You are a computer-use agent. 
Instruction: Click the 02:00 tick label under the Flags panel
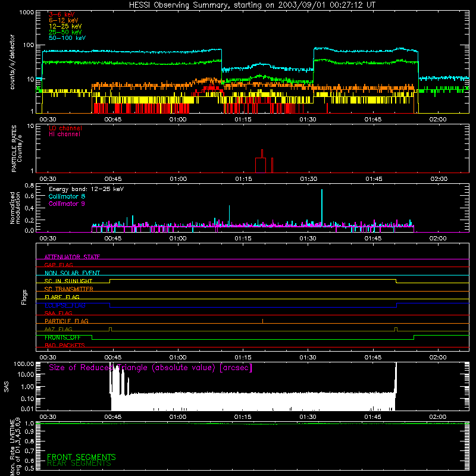click(x=438, y=358)
